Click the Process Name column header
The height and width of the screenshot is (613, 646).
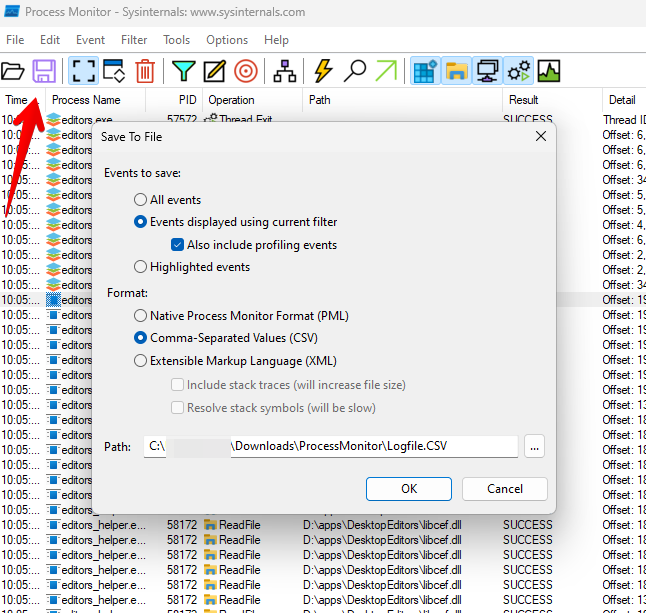point(95,100)
